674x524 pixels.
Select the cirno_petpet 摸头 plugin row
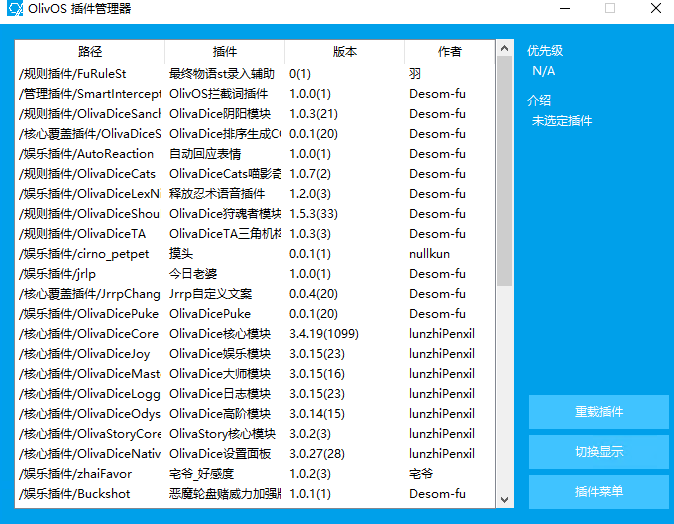pyautogui.click(x=200, y=254)
